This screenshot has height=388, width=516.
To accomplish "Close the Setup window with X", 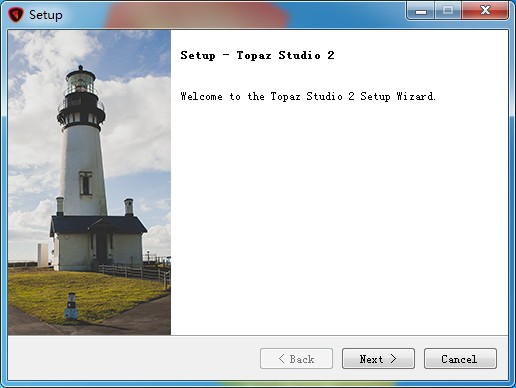I will coord(485,11).
